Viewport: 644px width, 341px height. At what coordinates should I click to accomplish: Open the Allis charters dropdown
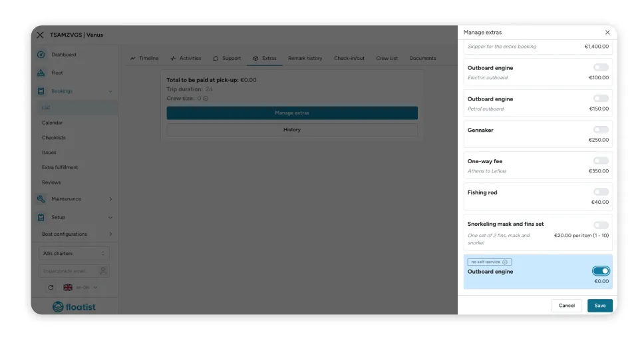[x=75, y=253]
